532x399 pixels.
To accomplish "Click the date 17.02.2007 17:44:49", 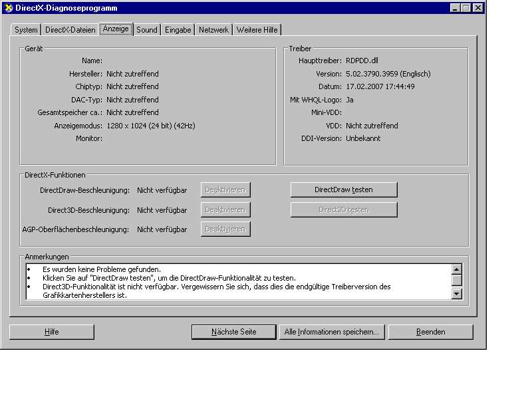I will point(380,86).
